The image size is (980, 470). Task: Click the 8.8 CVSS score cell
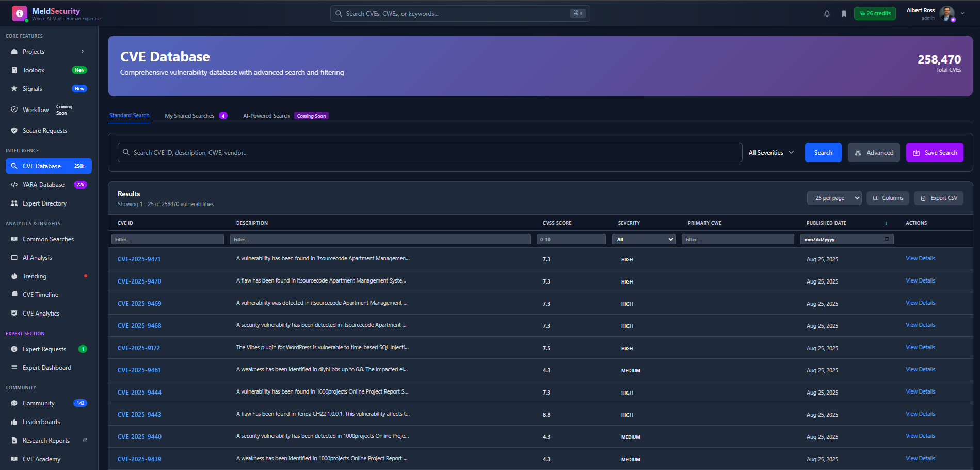(547, 415)
